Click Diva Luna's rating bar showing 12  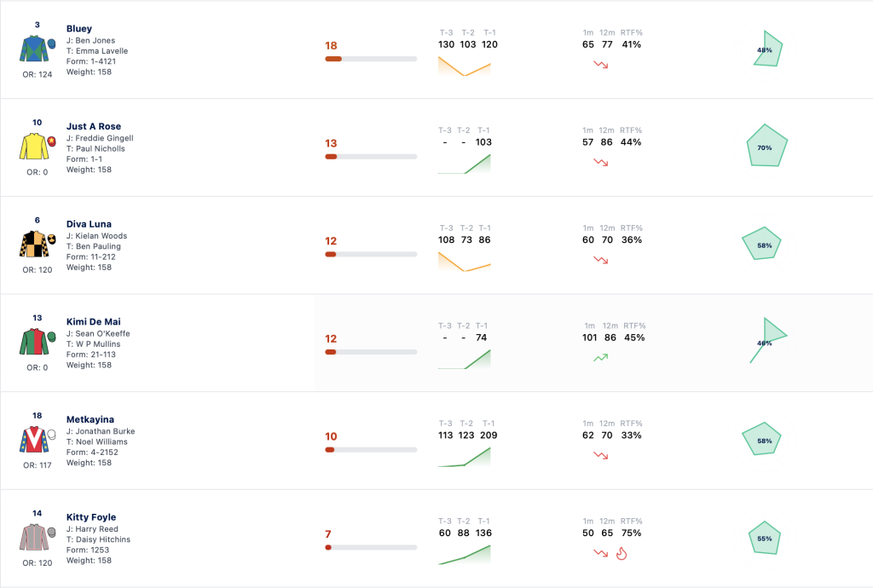(x=371, y=254)
